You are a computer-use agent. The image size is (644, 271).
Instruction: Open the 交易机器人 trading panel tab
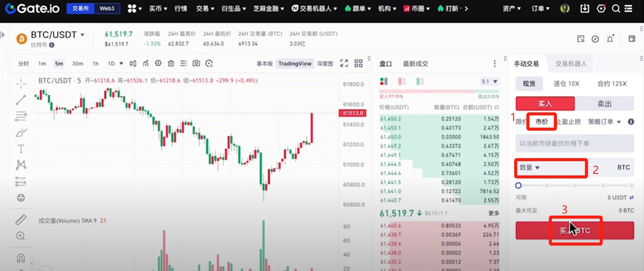point(571,64)
